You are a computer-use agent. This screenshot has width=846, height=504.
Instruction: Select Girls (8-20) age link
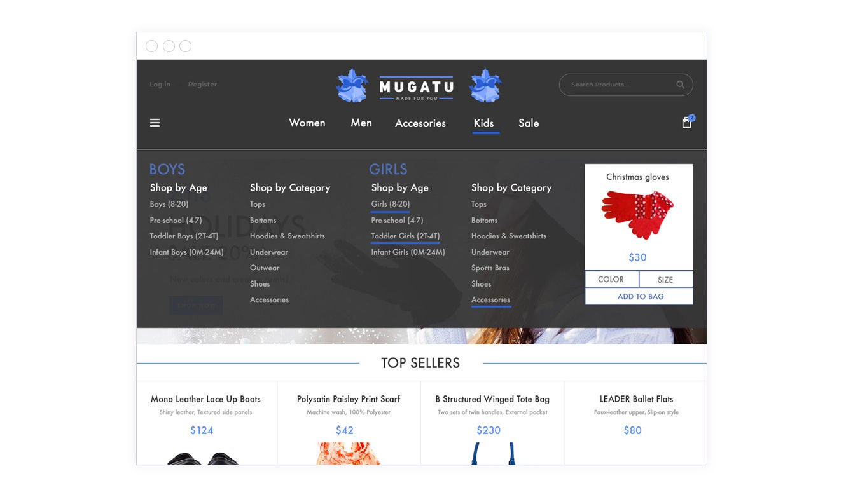[x=391, y=204]
